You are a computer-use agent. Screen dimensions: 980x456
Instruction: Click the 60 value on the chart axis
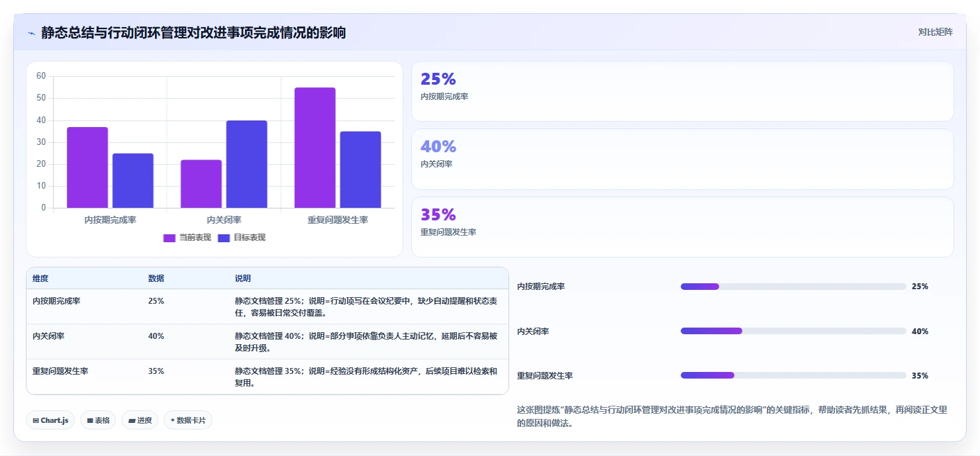41,76
